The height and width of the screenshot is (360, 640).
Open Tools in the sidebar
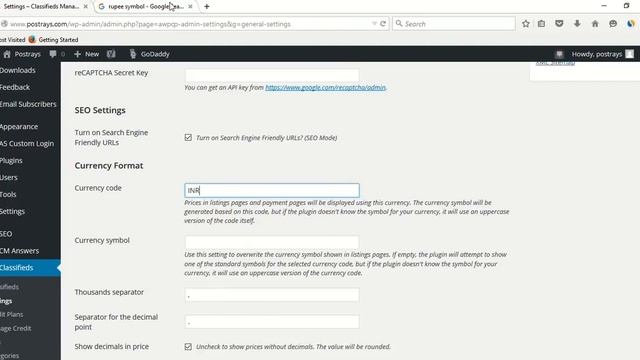[8, 194]
